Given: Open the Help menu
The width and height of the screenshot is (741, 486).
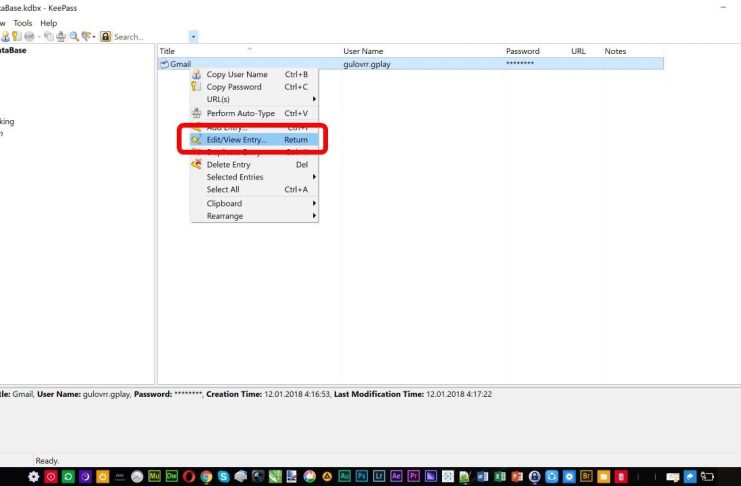Looking at the screenshot, I should (x=48, y=23).
